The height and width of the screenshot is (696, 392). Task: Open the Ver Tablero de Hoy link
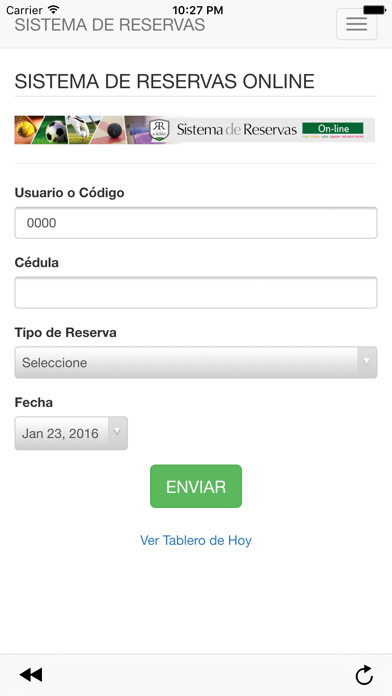[196, 540]
